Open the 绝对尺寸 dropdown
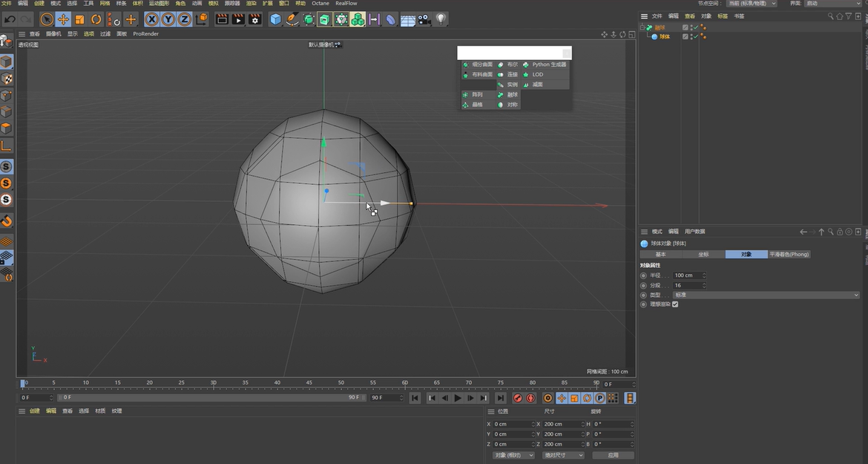The width and height of the screenshot is (868, 464). [x=562, y=454]
